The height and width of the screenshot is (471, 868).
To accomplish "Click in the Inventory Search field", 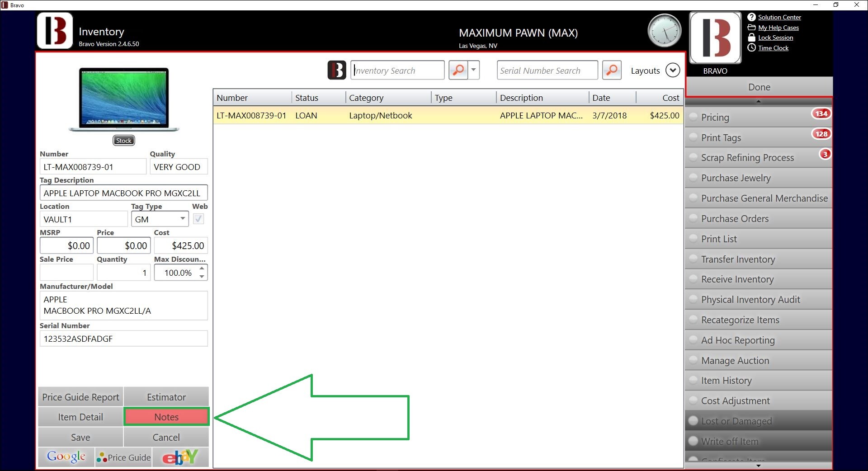I will (x=397, y=70).
